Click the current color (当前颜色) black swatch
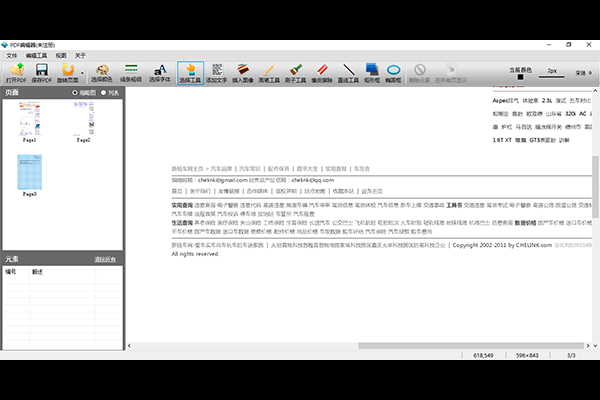The width and height of the screenshot is (600, 400). point(520,77)
